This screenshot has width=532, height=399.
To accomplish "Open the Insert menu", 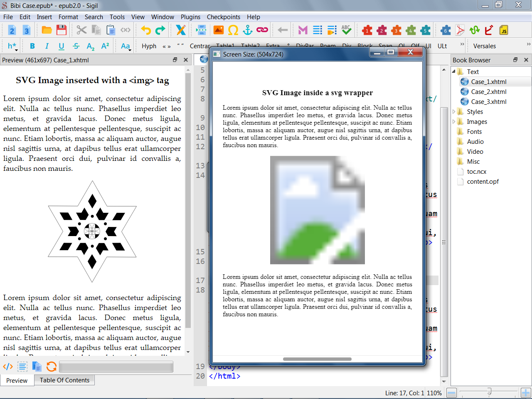I will (x=44, y=17).
